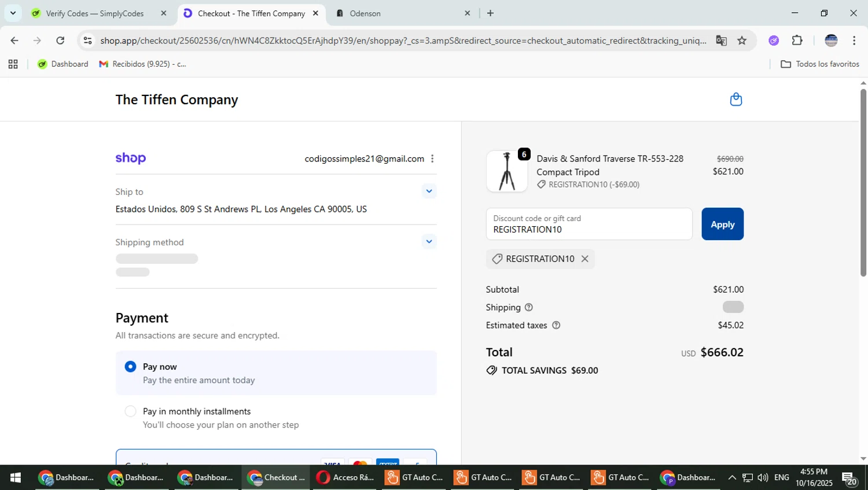
Task: Click the codigossimples21@gmail.com email text
Action: click(364, 159)
